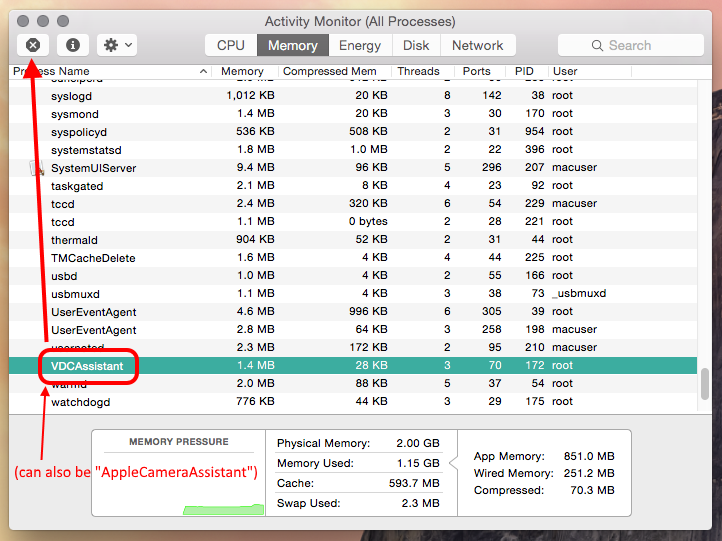Open the gear action dropdown menu
Viewport: 722px width, 541px height.
click(x=117, y=45)
